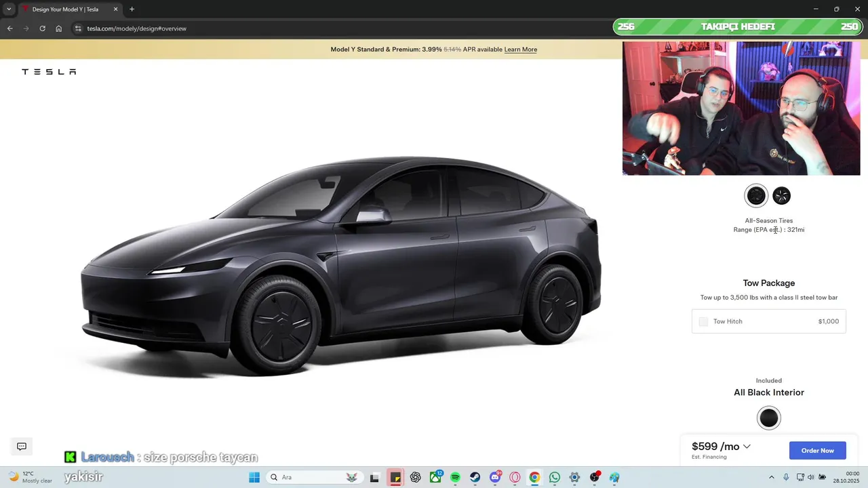Image resolution: width=868 pixels, height=488 pixels.
Task: Click the Order Now button
Action: tap(817, 451)
